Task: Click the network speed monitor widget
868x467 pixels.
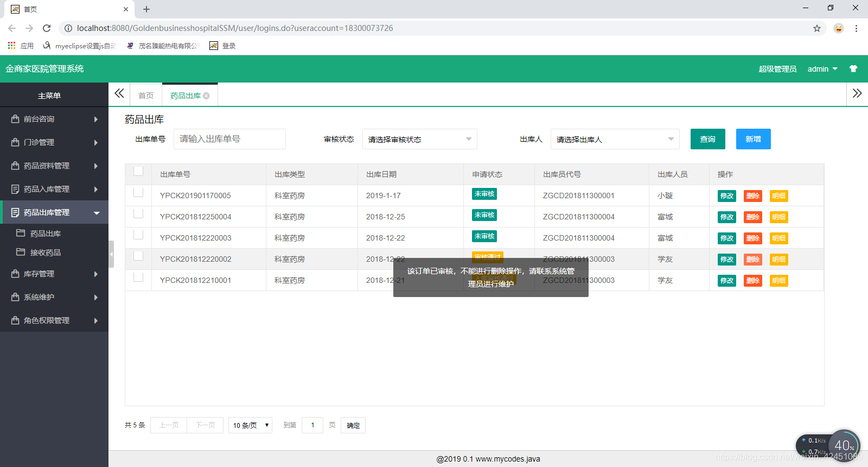Action: pos(828,446)
